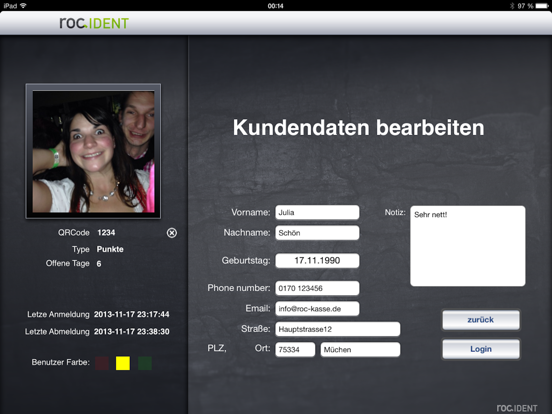Edit the Vorname field containing Julia

317,212
